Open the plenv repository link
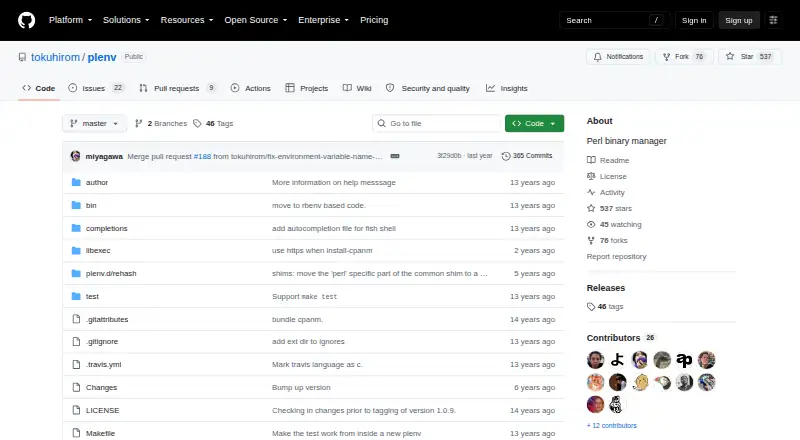800x440 pixels. click(102, 57)
